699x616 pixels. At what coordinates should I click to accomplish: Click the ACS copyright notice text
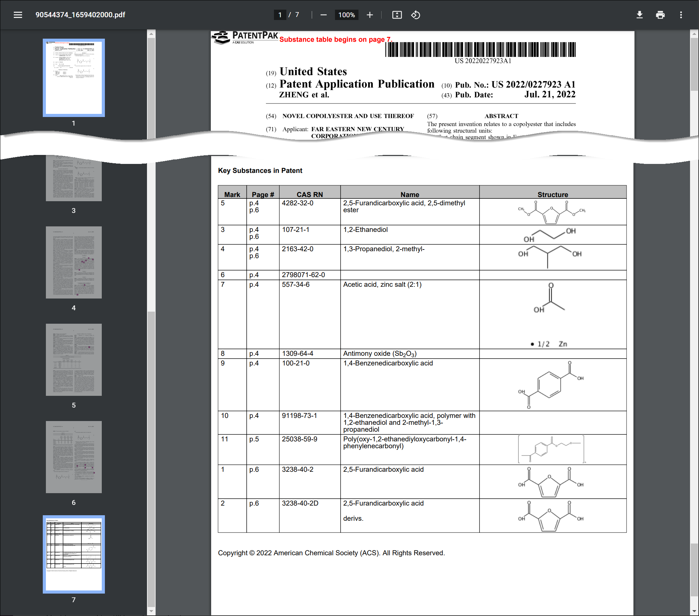click(332, 553)
